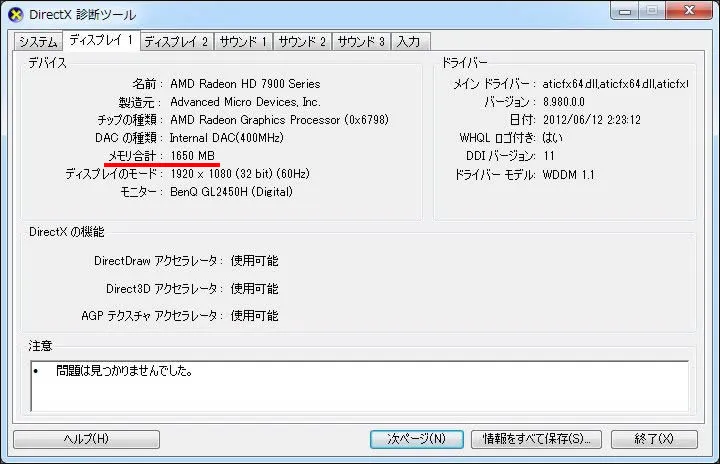Select the ディスプレイ 1 tab

tap(101, 40)
